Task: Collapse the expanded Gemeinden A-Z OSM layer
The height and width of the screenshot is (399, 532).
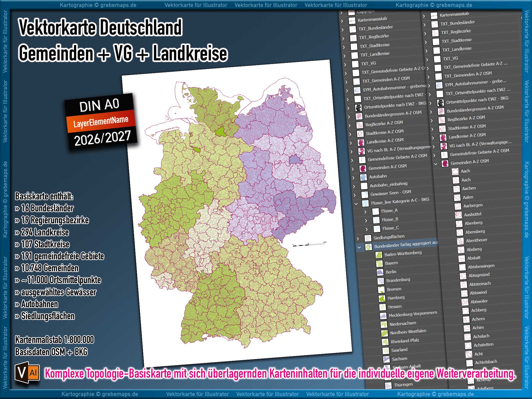Action: click(x=436, y=164)
